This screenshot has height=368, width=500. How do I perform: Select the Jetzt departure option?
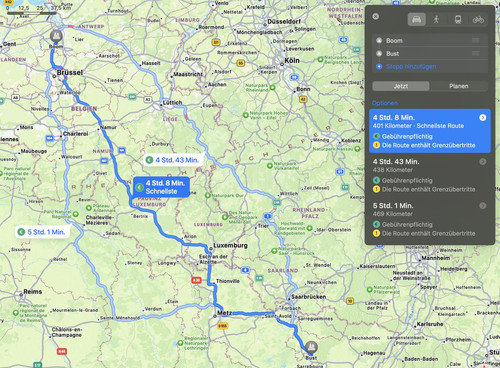tap(401, 86)
